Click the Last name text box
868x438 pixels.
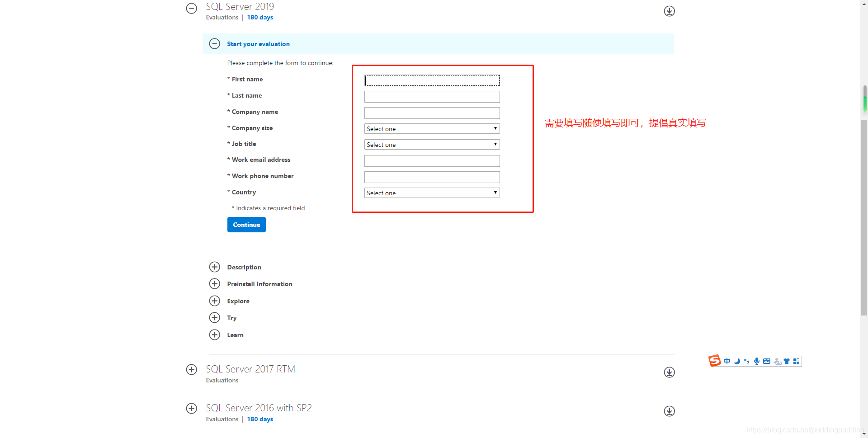click(432, 97)
